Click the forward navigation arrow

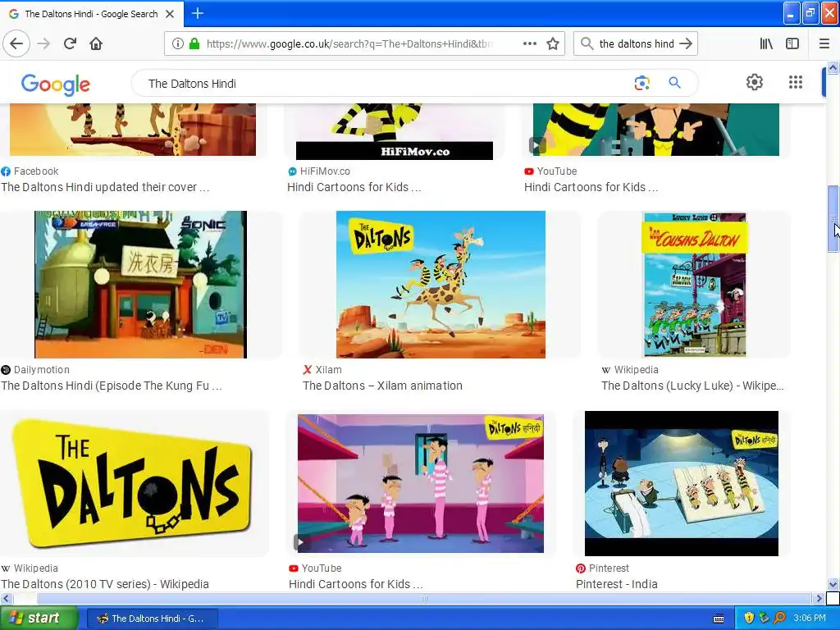coord(43,44)
